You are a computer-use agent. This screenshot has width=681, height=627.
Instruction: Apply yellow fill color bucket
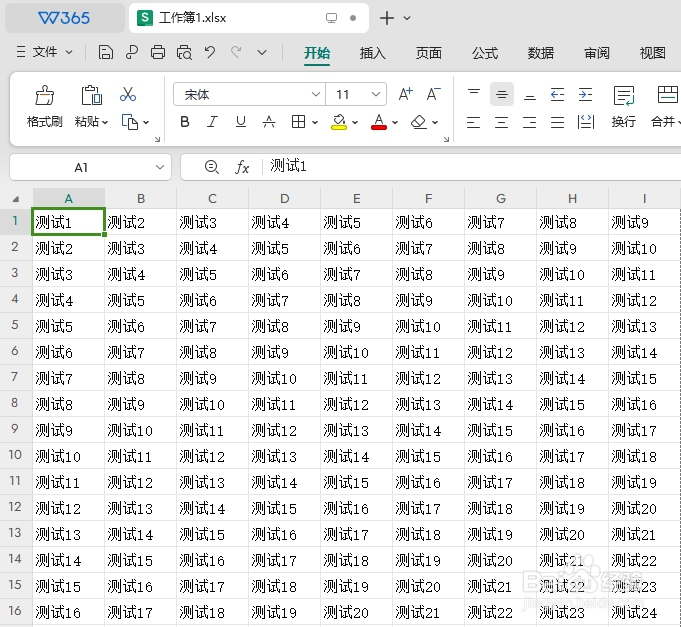coord(339,122)
